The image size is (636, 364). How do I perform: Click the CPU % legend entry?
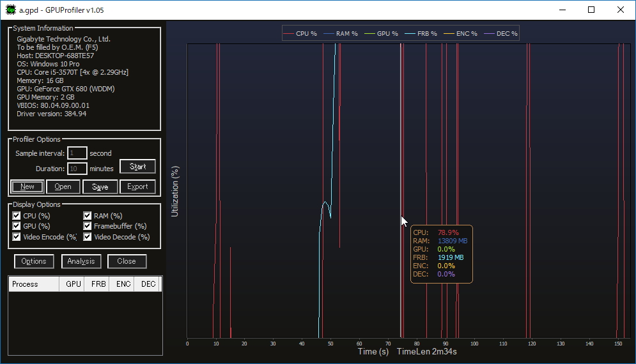coord(300,34)
